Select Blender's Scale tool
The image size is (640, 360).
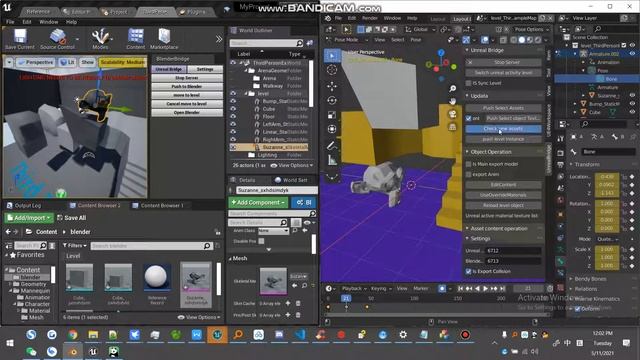tap(332, 115)
